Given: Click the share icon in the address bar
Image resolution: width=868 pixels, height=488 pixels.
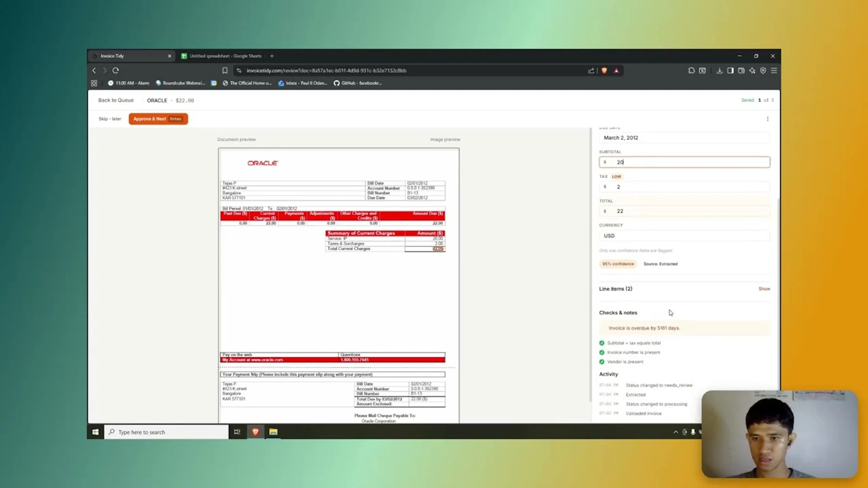Looking at the screenshot, I should click(591, 70).
